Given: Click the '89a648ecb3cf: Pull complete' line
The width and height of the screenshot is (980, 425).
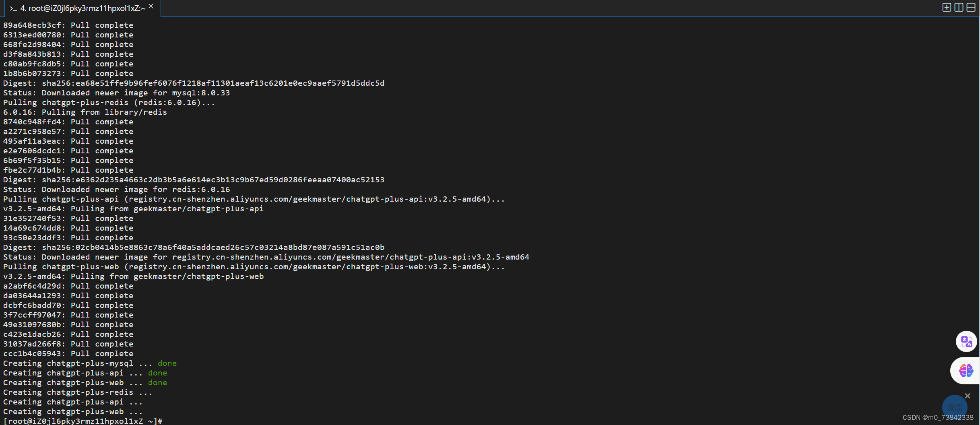Looking at the screenshot, I should (68, 25).
